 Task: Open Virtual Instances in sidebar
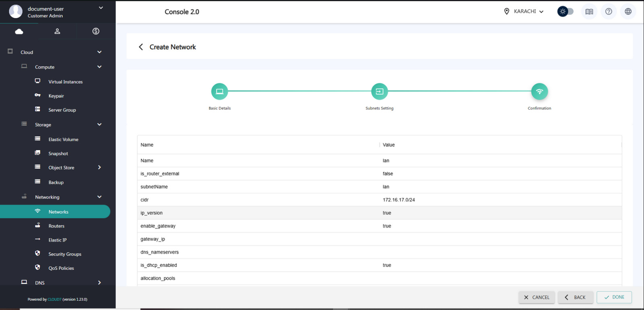pos(65,82)
